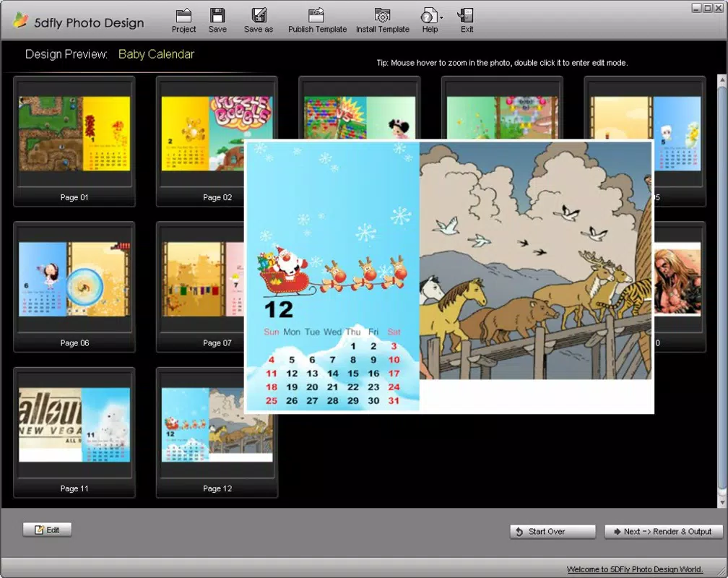Maximize the application window
This screenshot has height=578, width=728.
point(707,7)
